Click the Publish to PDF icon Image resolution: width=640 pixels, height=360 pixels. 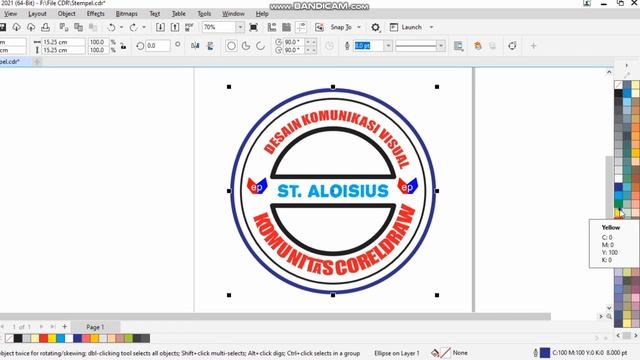tap(189, 27)
